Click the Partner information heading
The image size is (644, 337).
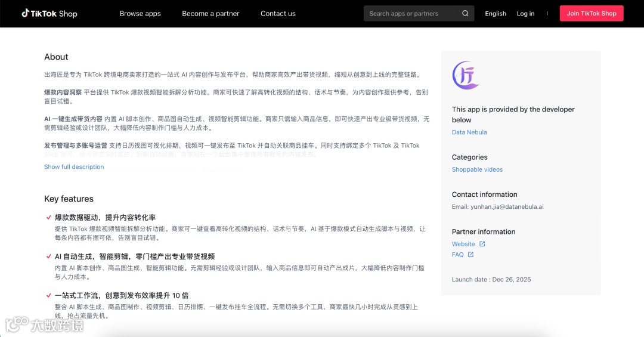coord(484,232)
